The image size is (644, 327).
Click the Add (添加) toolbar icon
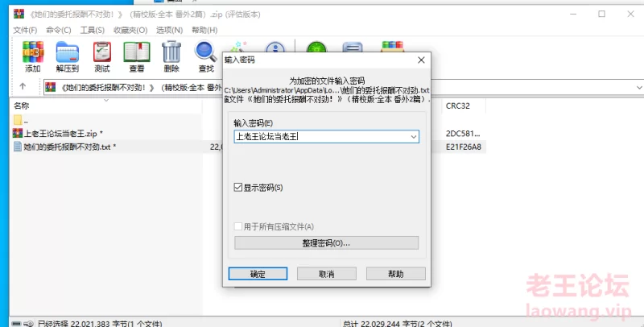click(33, 56)
